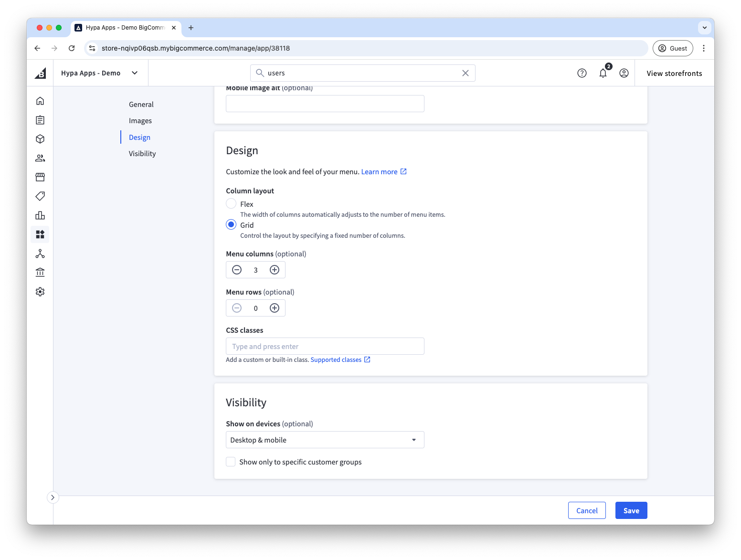
Task: Open the Orders clipboard icon in sidebar
Action: pos(40,120)
